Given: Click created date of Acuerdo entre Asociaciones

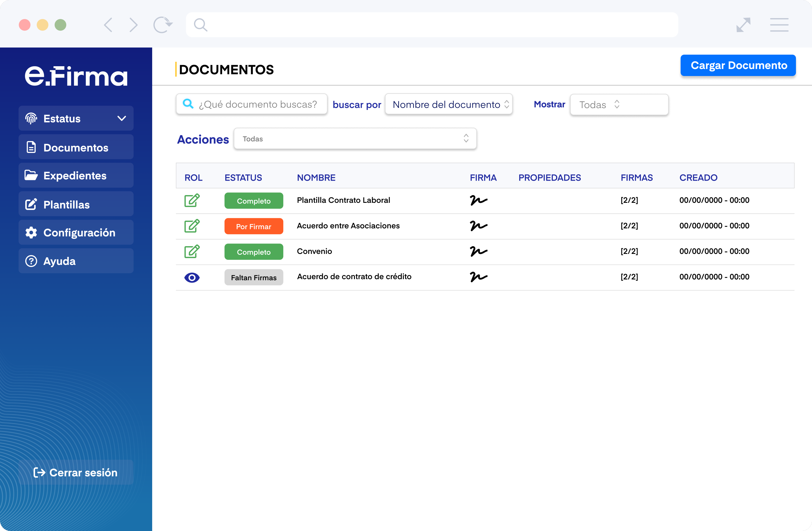Looking at the screenshot, I should [x=715, y=226].
